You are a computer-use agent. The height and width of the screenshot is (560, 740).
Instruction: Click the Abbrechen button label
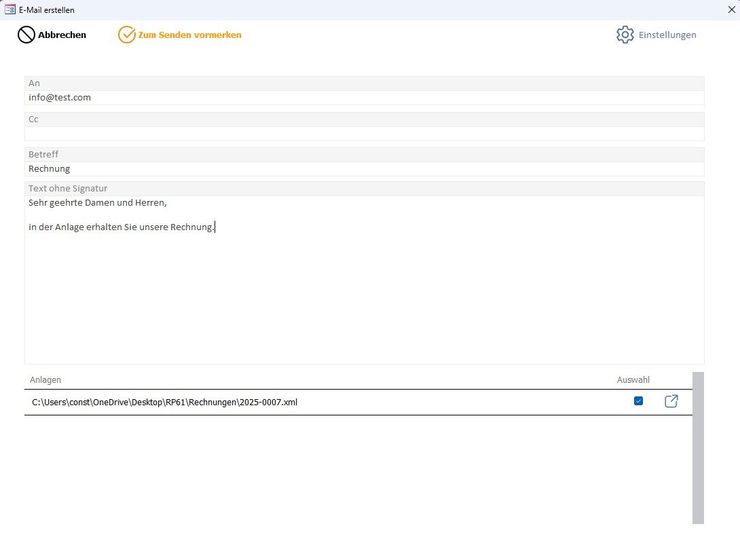tap(62, 35)
